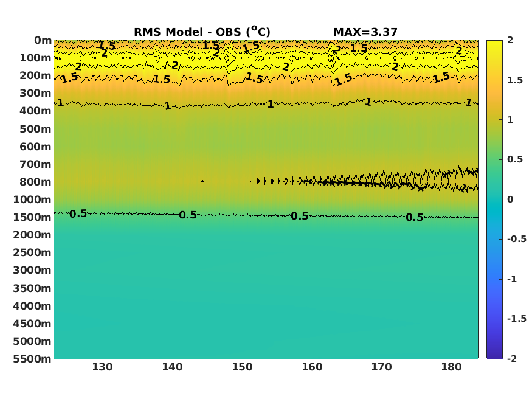Select the colorbar tick label "0.5"
This screenshot has height=399, width=532.
[x=515, y=159]
